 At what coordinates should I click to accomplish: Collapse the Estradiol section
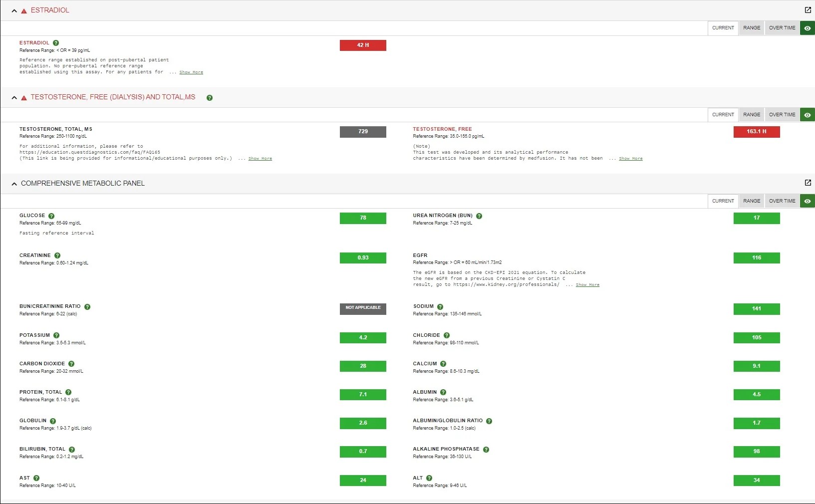tap(14, 10)
